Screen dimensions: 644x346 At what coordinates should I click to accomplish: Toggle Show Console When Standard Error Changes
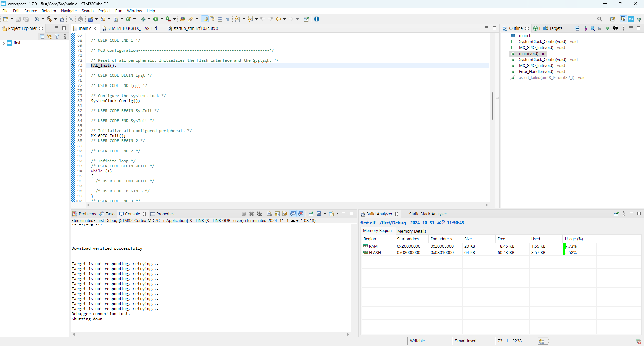(x=301, y=214)
